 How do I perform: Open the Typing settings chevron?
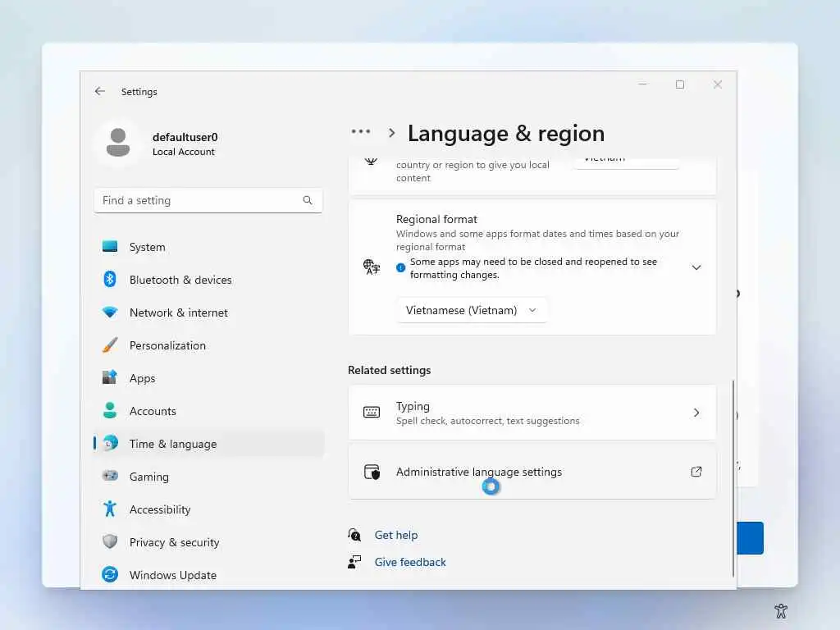(696, 413)
